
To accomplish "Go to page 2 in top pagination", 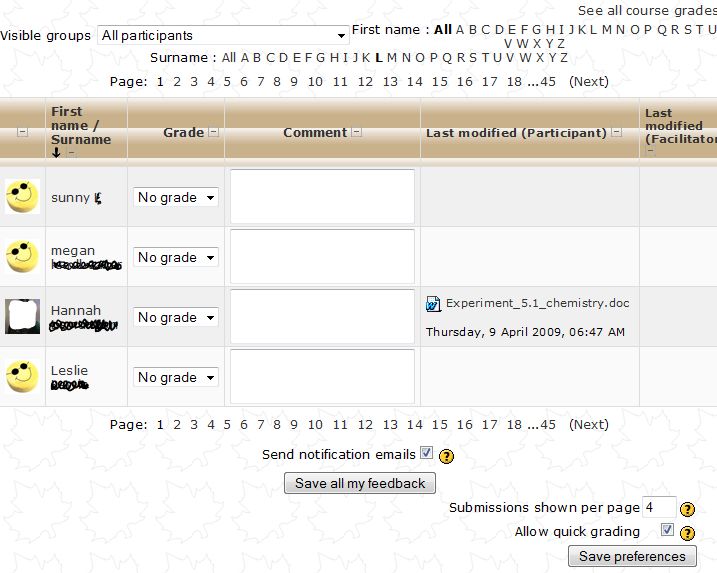I will 177,82.
